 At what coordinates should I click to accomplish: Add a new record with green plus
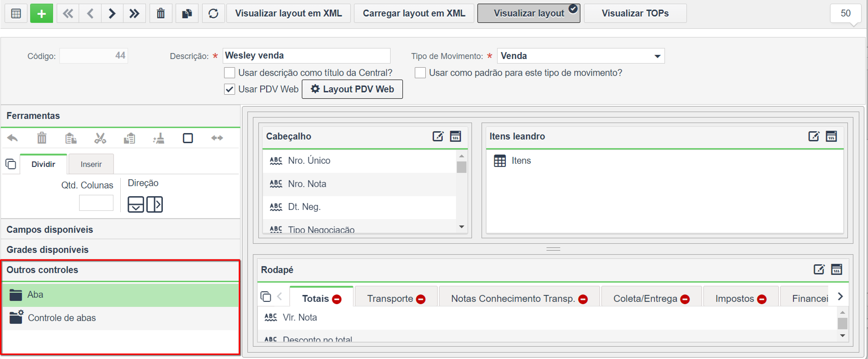[41, 13]
